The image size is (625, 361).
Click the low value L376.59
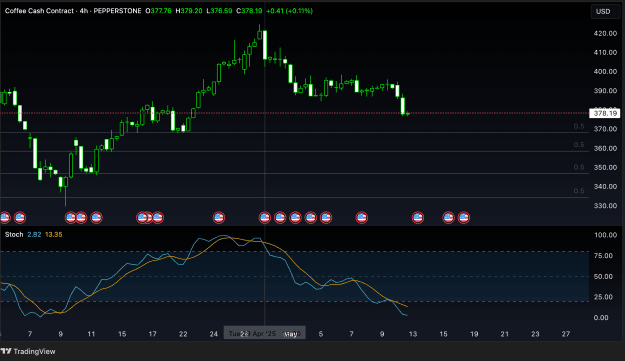pyautogui.click(x=219, y=11)
